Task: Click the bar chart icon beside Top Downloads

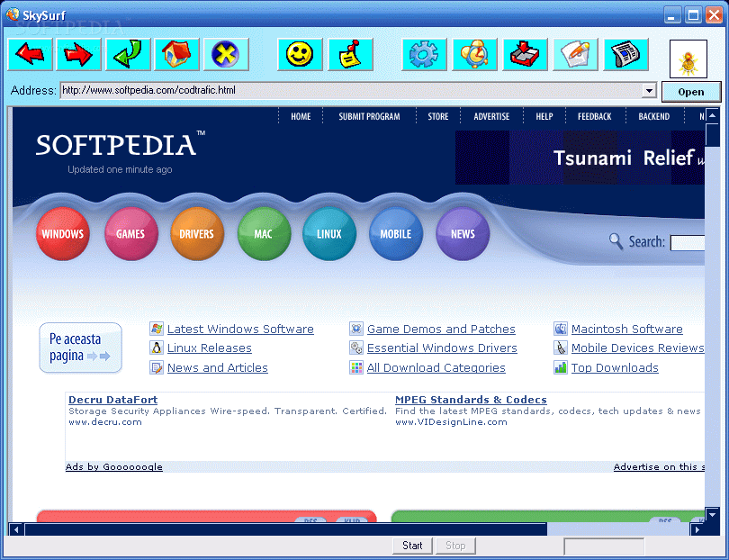Action: pyautogui.click(x=561, y=367)
